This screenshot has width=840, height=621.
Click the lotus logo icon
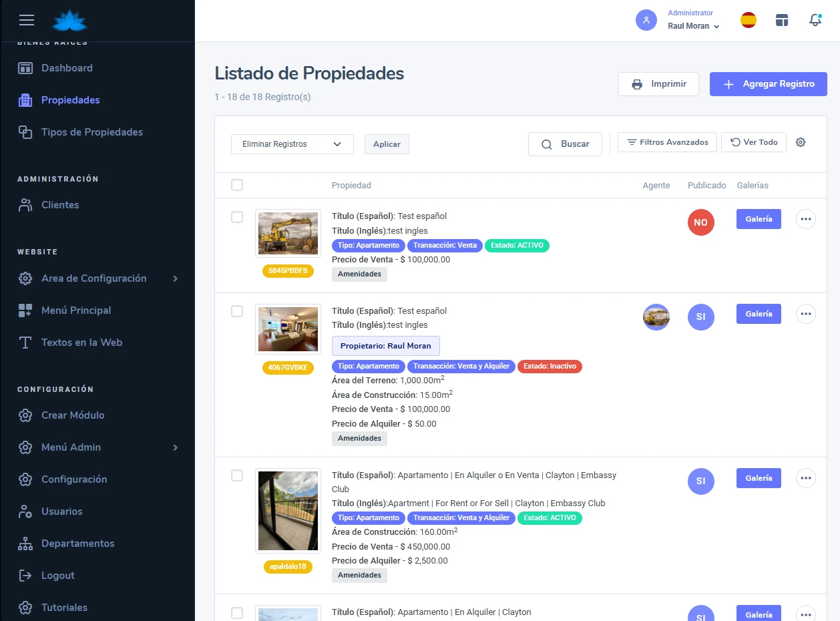(x=70, y=21)
